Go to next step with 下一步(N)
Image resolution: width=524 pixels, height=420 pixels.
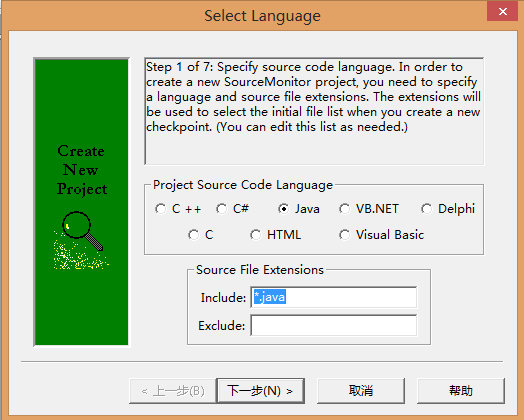[x=261, y=391]
